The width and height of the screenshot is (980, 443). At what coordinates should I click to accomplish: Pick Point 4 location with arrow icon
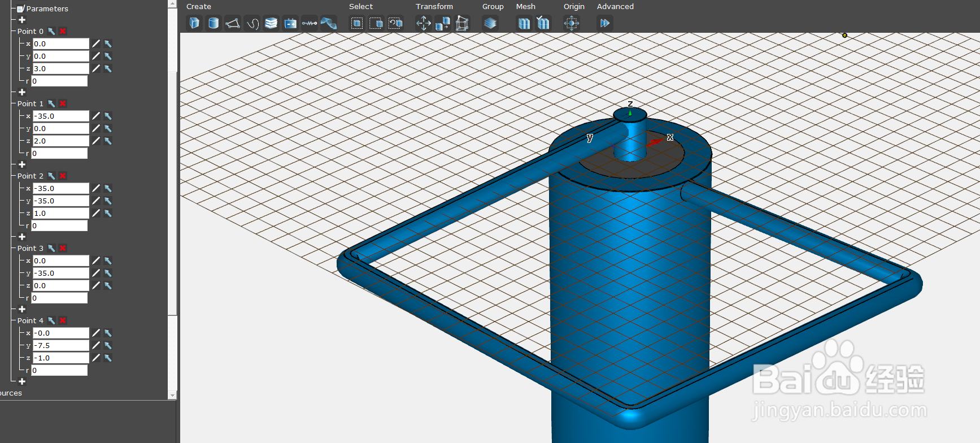pos(51,321)
